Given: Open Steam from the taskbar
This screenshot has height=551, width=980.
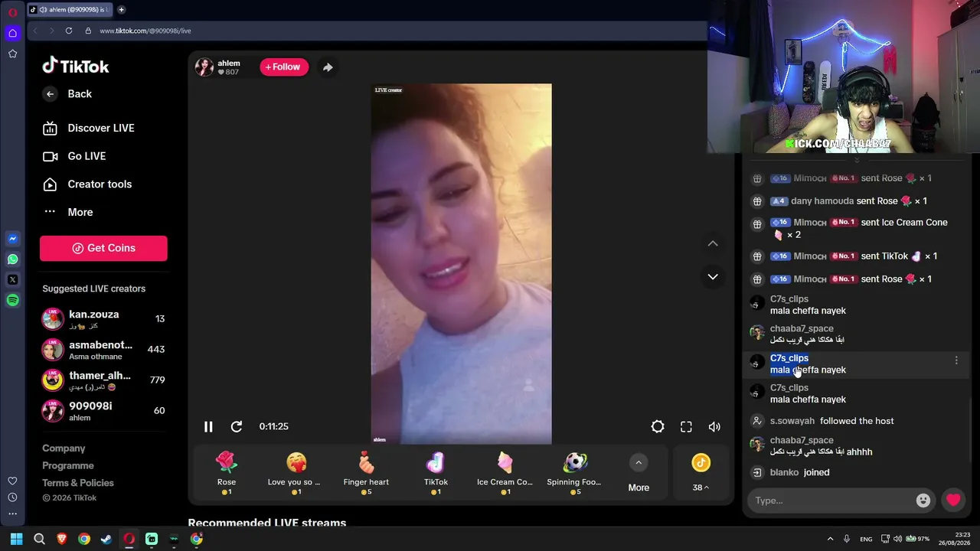Looking at the screenshot, I should (x=106, y=539).
